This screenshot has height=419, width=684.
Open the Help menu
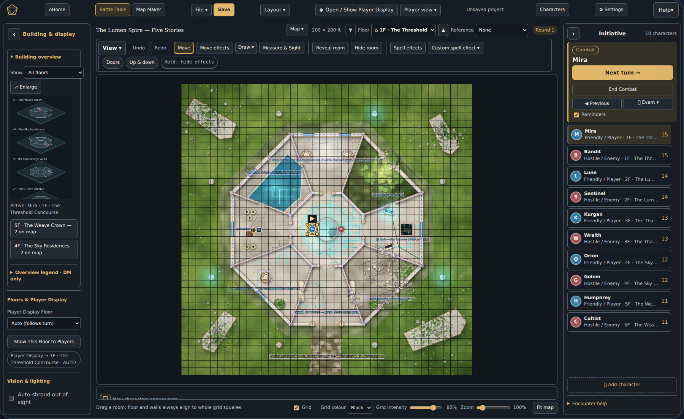tap(666, 10)
